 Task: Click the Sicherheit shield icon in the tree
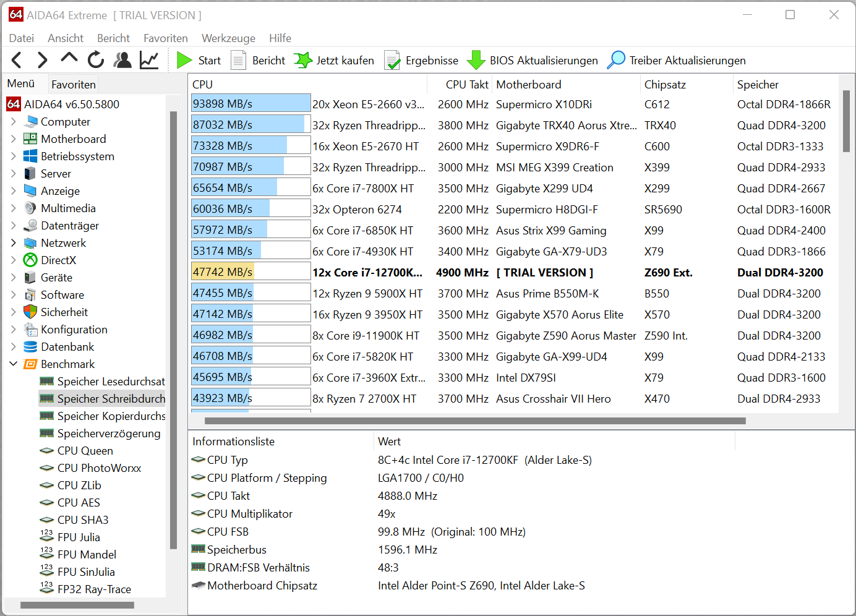tap(30, 312)
